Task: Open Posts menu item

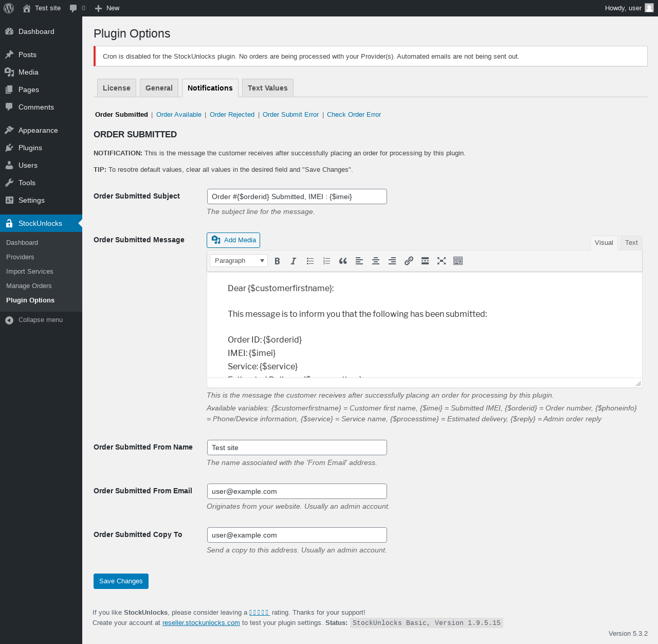Action: coord(41,55)
